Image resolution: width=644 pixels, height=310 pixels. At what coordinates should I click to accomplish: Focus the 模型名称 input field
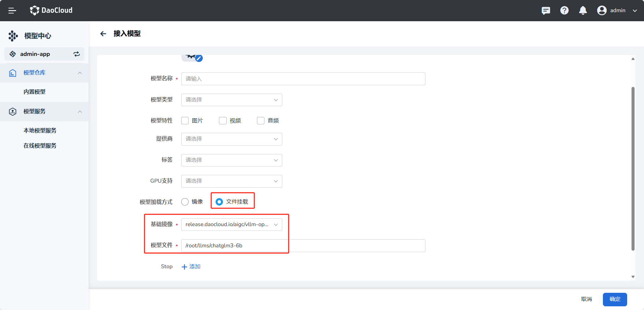(303, 79)
